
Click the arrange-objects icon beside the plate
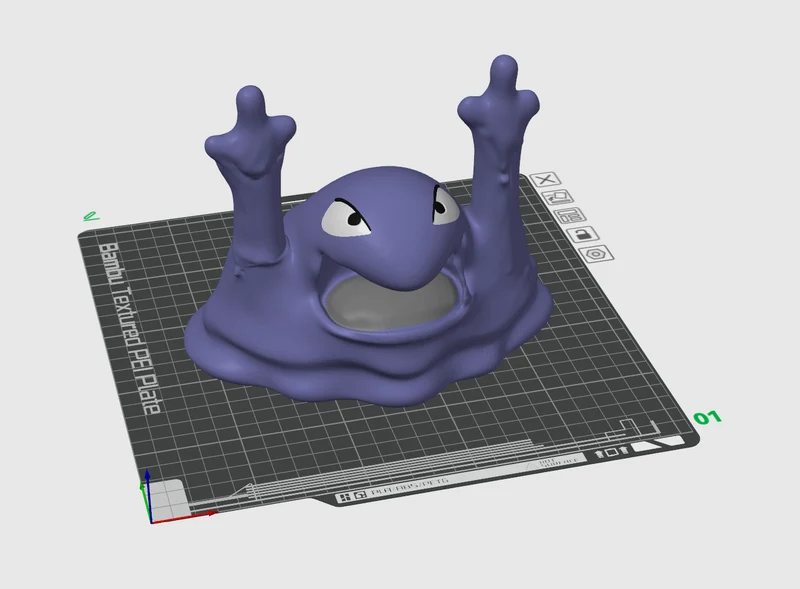570,215
